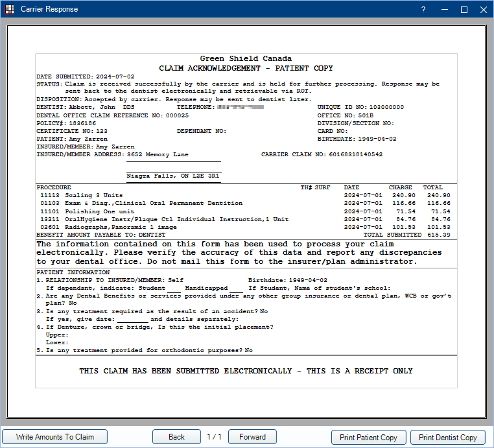Click the 'DISPOSITION: Accepted by carrier' line

tap(174, 100)
